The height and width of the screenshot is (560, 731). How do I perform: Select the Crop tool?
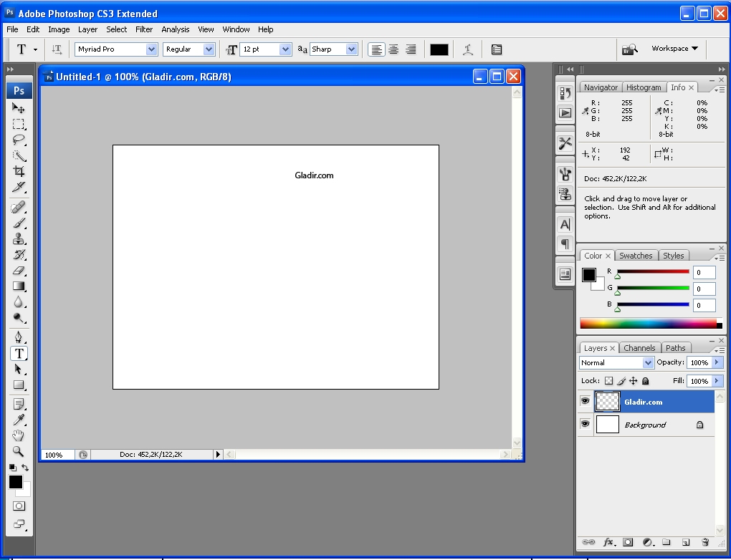(19, 171)
